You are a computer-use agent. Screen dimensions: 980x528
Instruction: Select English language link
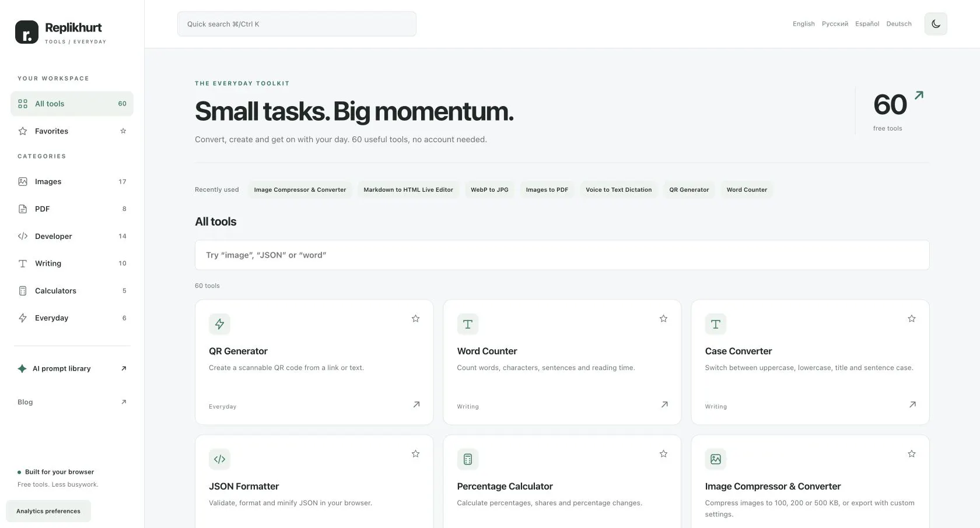pos(803,24)
